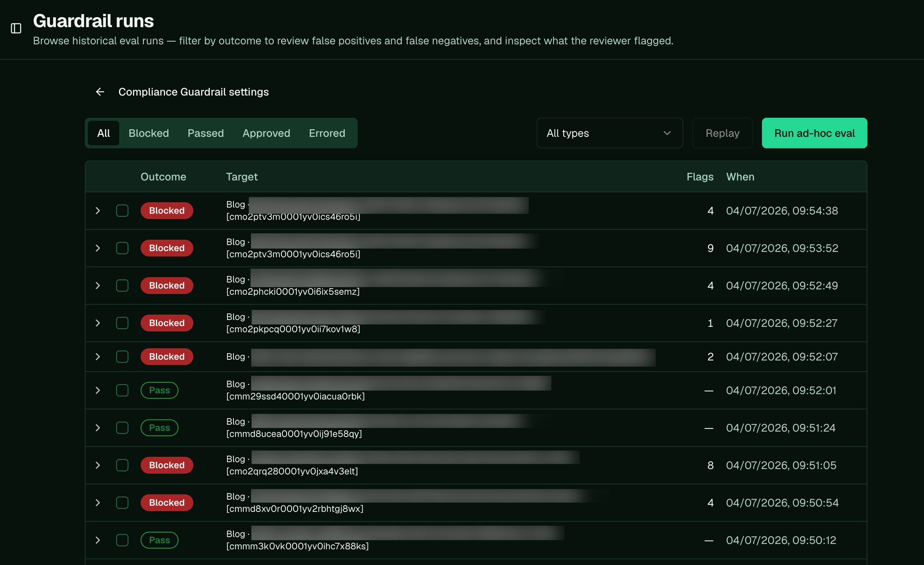Check the box for the 09:50:54 run

pos(122,503)
